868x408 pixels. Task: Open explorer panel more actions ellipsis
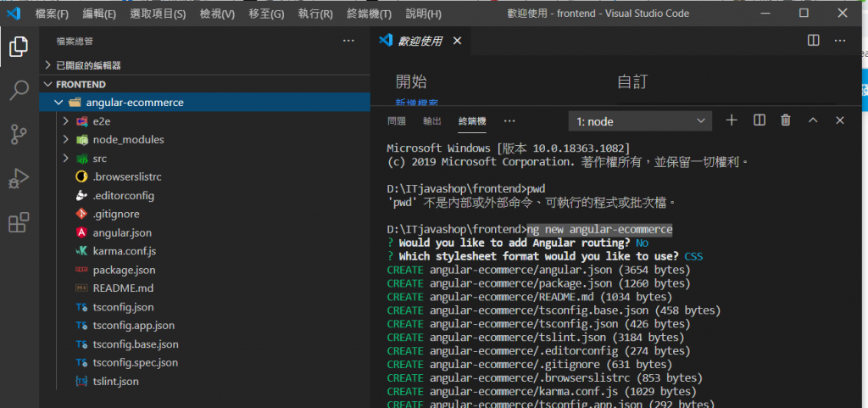tap(348, 41)
